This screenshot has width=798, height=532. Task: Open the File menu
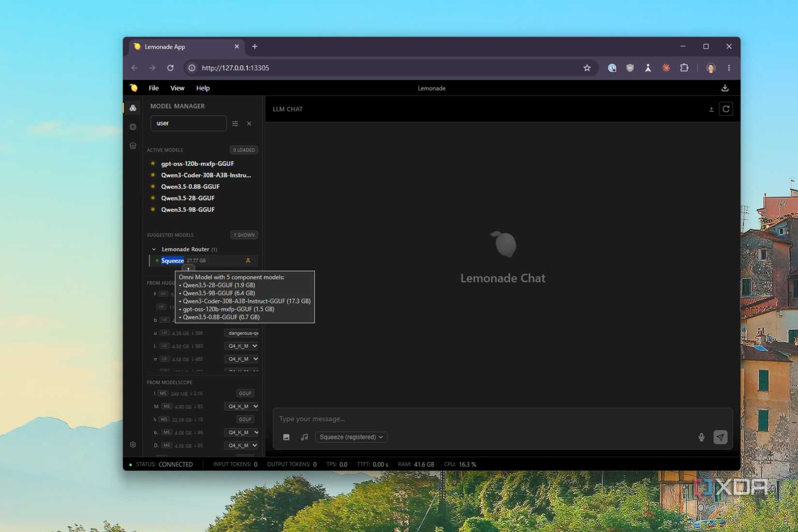(x=154, y=88)
